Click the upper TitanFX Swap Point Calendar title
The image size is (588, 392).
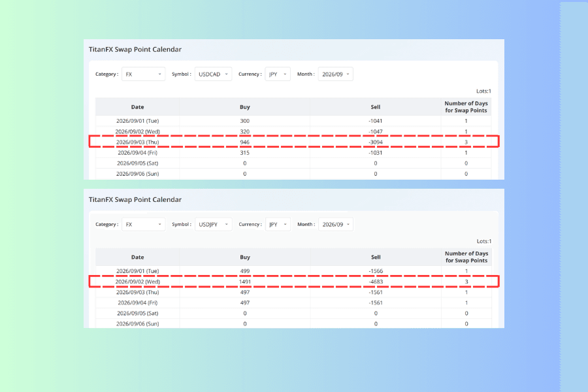[135, 50]
